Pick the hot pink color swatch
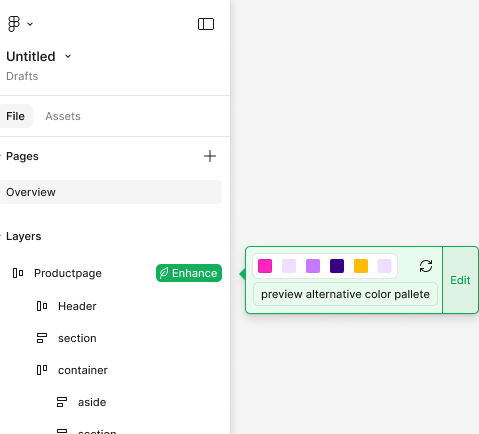The height and width of the screenshot is (434, 479). [x=265, y=266]
